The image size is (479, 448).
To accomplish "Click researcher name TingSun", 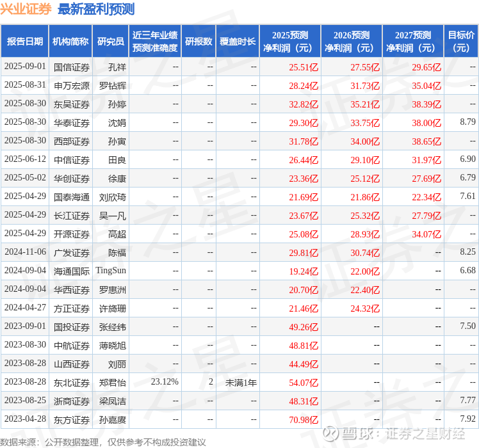I will pos(111,271).
